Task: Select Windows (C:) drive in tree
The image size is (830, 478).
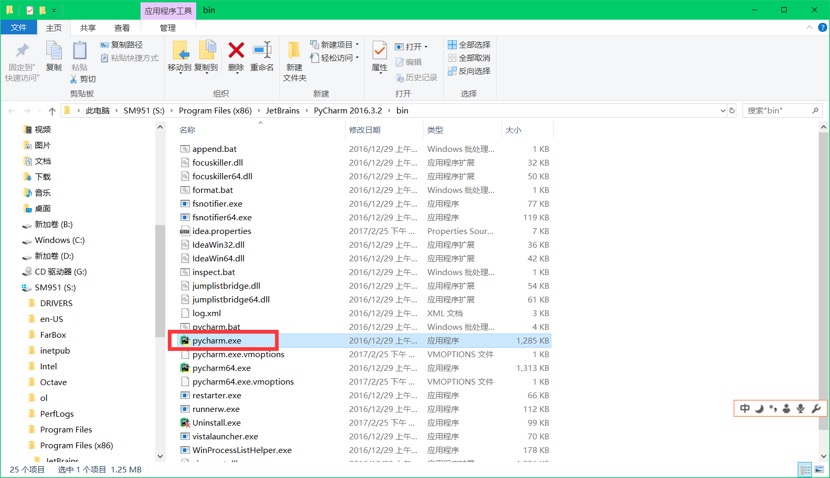Action: coord(59,240)
